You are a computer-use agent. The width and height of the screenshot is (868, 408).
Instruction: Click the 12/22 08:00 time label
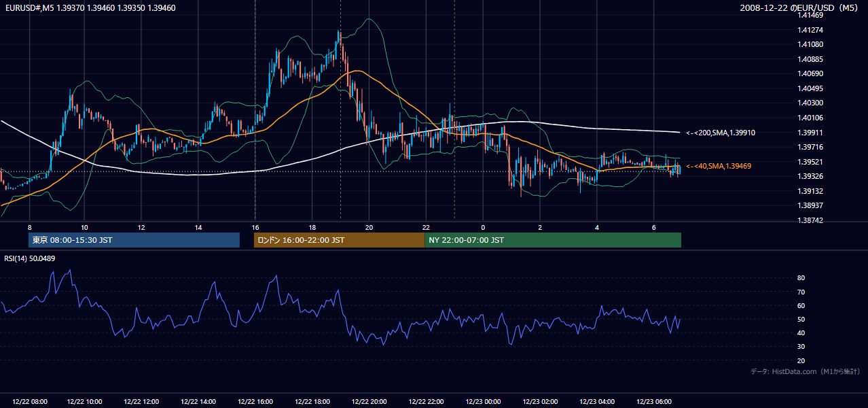(x=29, y=402)
